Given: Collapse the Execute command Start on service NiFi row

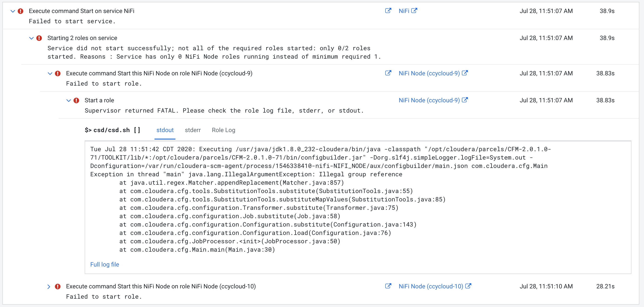Looking at the screenshot, I should [x=13, y=11].
